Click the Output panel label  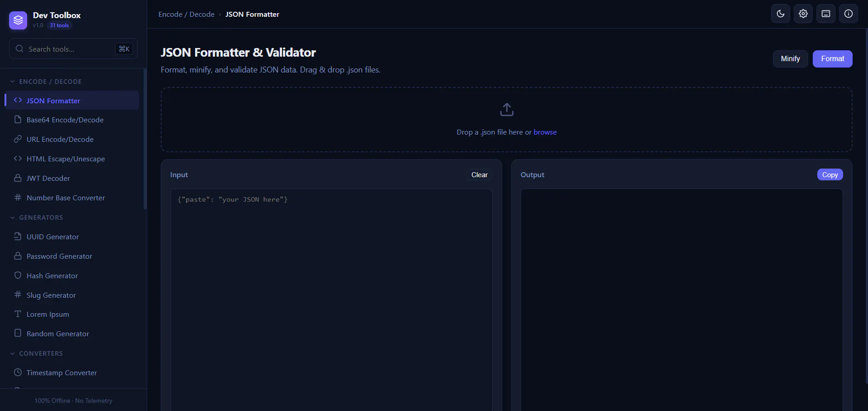(532, 174)
